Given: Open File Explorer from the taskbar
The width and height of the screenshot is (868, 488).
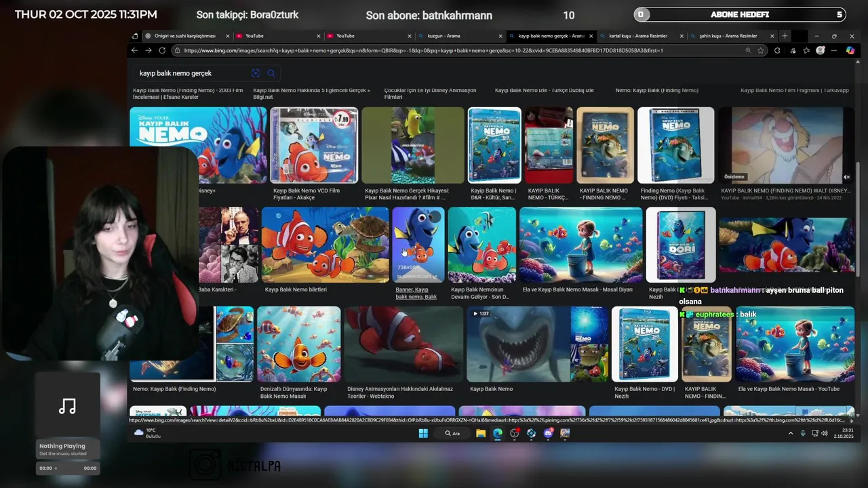Looking at the screenshot, I should pos(481,433).
